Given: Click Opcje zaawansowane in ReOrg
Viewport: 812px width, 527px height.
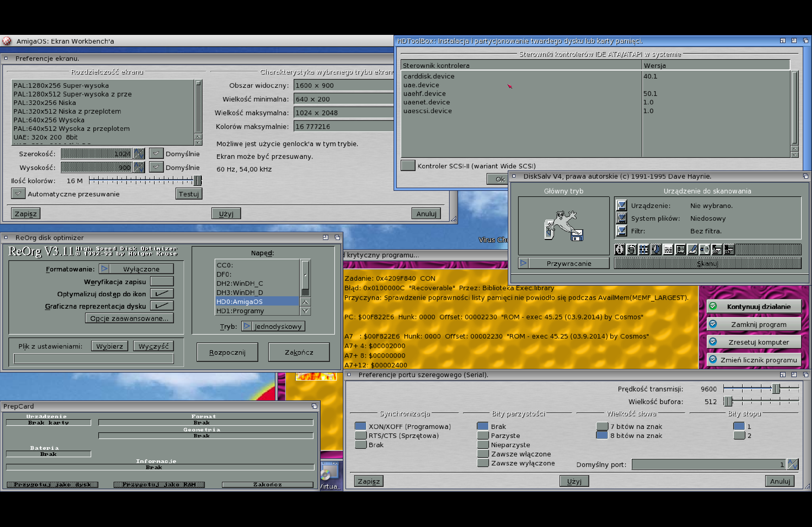Looking at the screenshot, I should coord(129,318).
